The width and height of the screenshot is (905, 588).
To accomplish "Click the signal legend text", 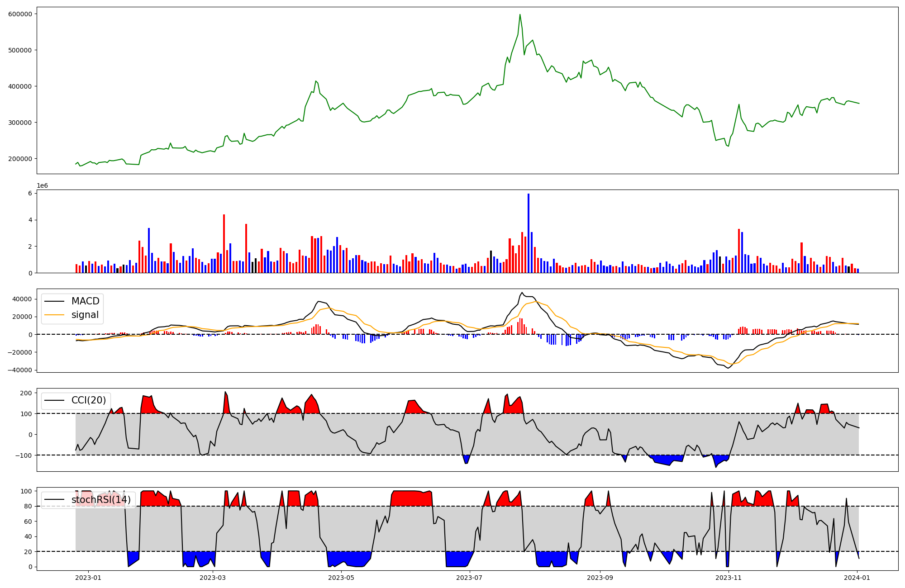I will (85, 315).
